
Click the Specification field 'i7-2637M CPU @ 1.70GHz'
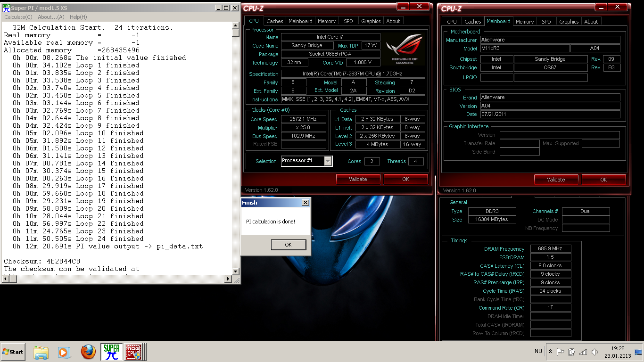click(353, 74)
